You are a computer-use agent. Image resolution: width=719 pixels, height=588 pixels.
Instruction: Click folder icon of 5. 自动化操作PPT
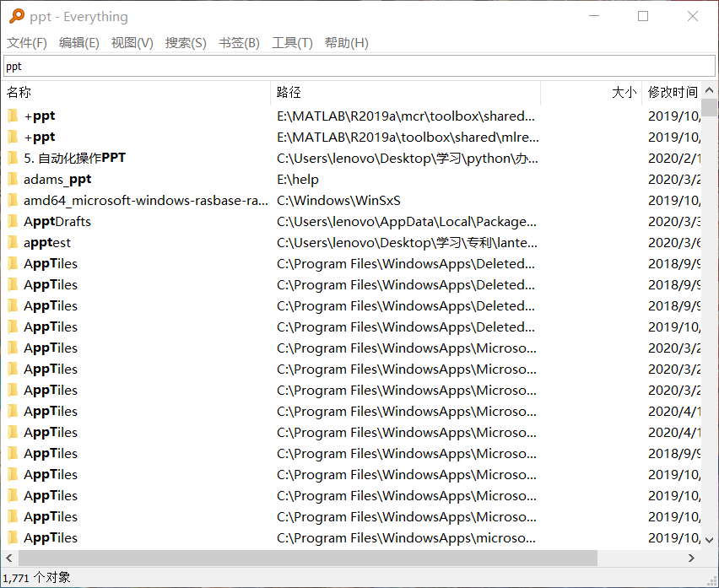(13, 158)
